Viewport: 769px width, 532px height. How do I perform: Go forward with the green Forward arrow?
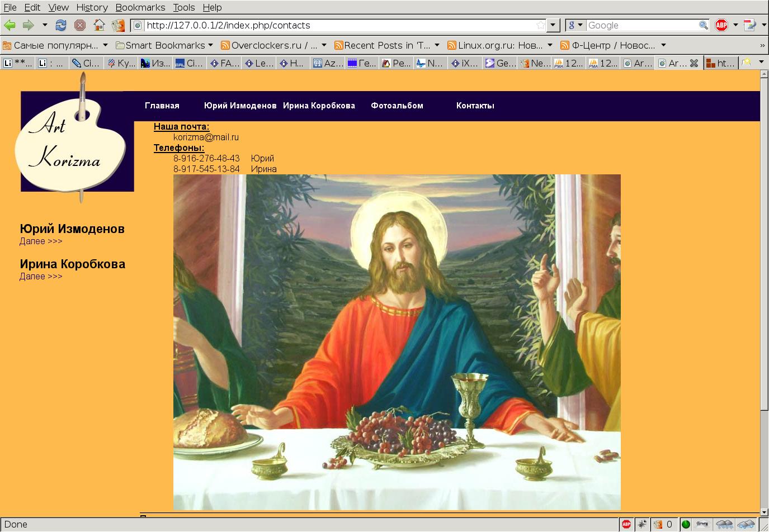pyautogui.click(x=28, y=25)
